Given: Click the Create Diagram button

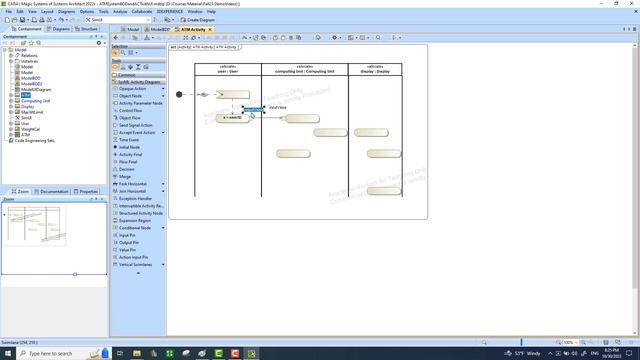Looking at the screenshot, I should point(198,20).
